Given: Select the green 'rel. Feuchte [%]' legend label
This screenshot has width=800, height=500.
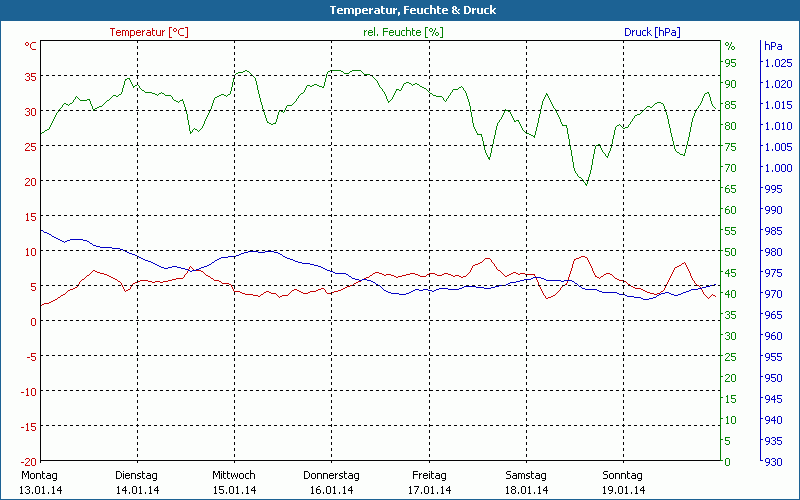Looking at the screenshot, I should pos(403,32).
